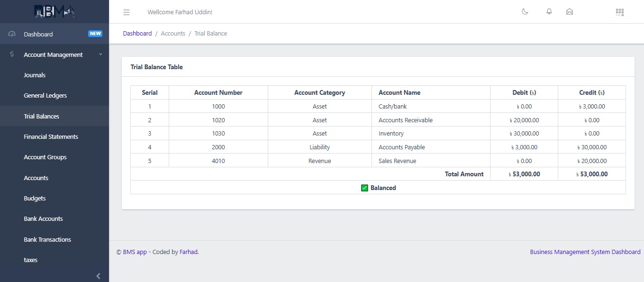Click the Account Number column header

[x=218, y=92]
